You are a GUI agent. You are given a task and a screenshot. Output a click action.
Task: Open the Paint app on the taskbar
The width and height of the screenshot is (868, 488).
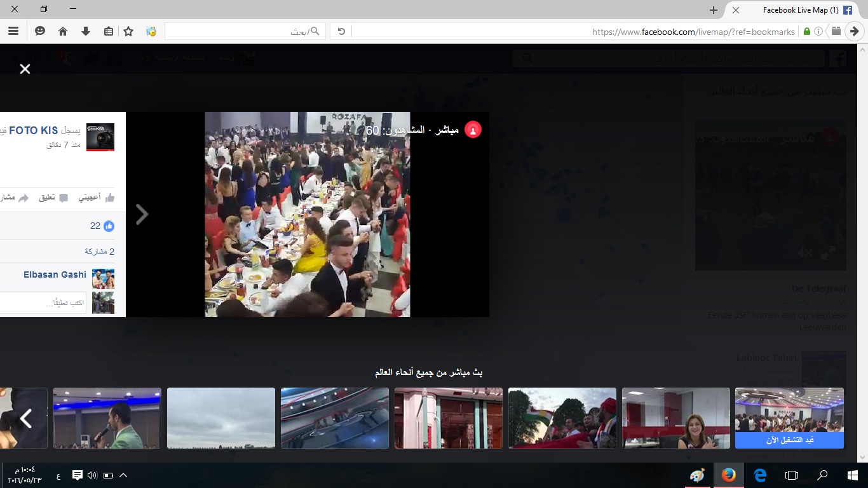(x=697, y=475)
